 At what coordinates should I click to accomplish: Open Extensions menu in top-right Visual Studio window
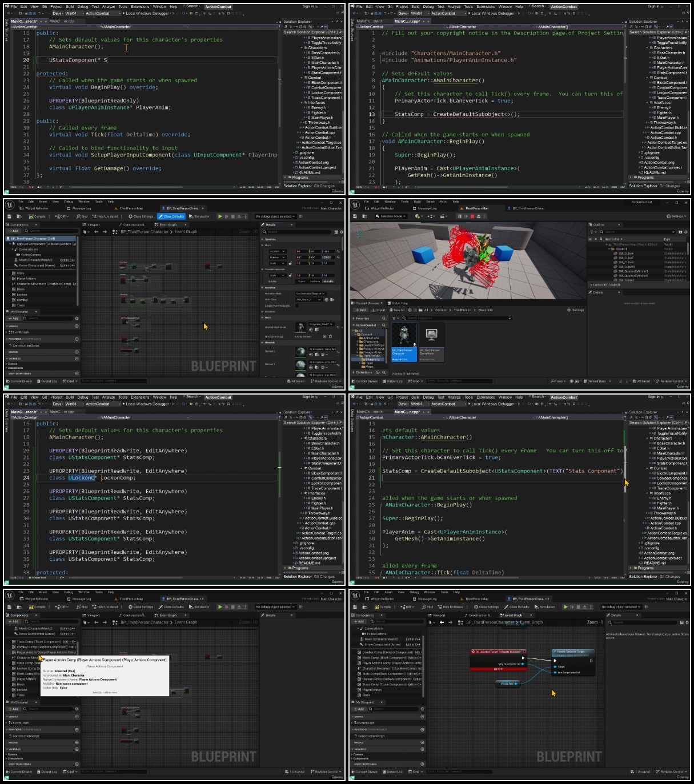tap(486, 6)
